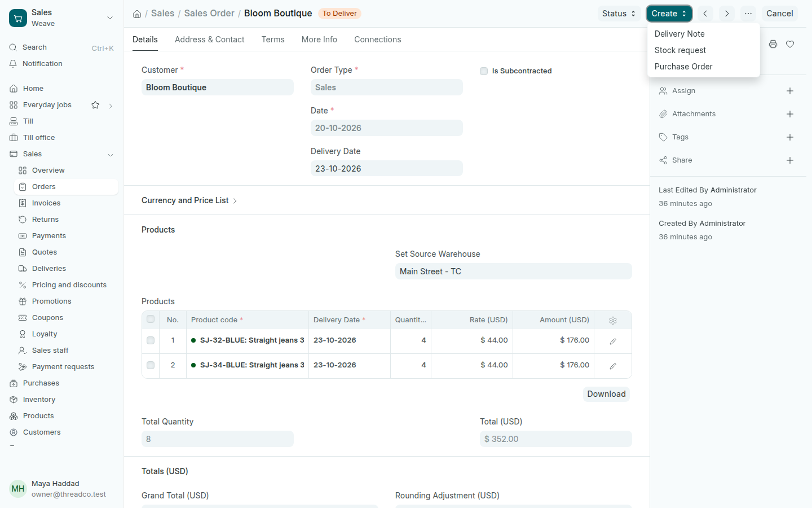Expand Currency and Price List section
Image resolution: width=812 pixels, height=508 pixels.
[x=189, y=200]
